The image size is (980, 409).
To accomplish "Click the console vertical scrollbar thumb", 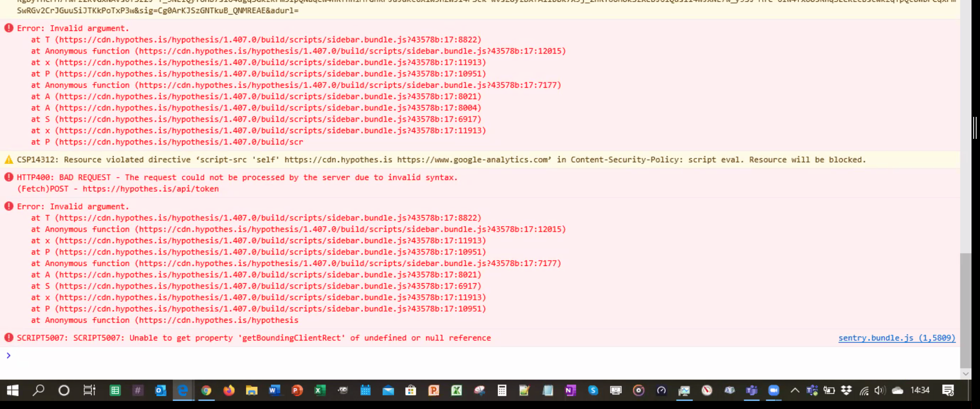I will click(x=966, y=310).
